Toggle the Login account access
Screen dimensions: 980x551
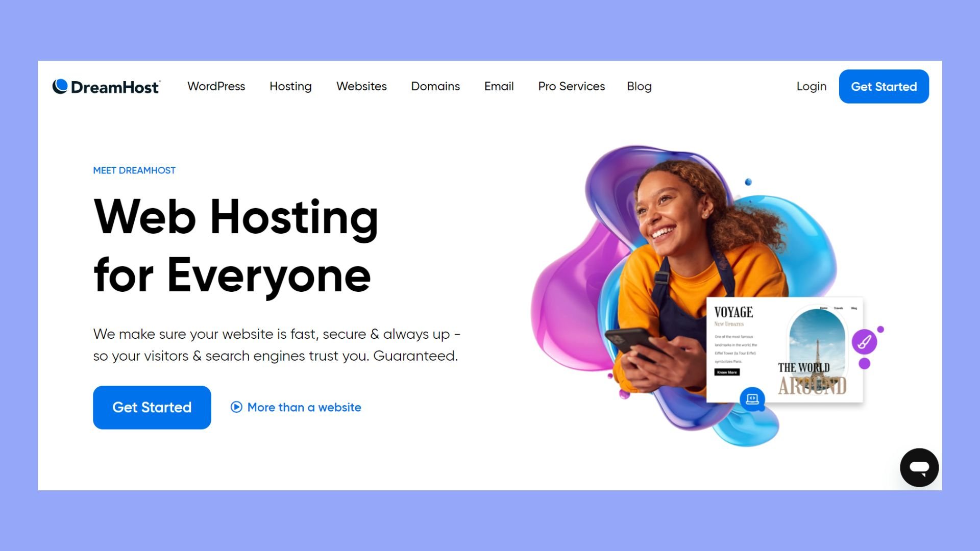(x=812, y=86)
